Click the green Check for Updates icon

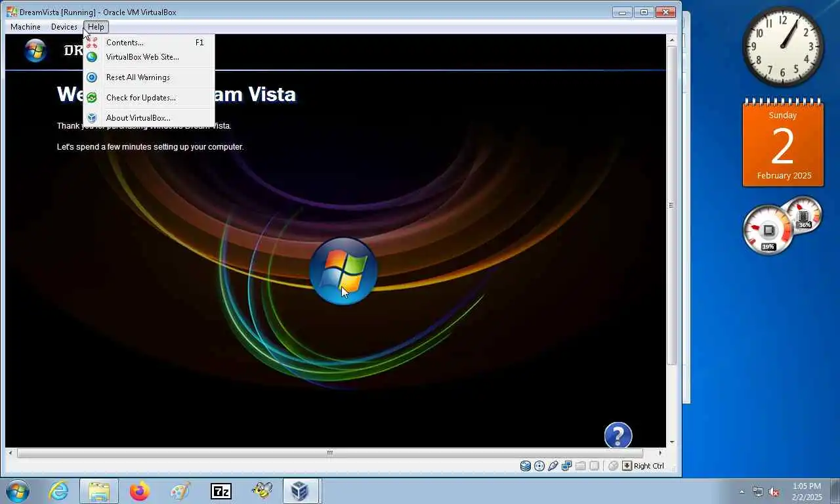(92, 98)
